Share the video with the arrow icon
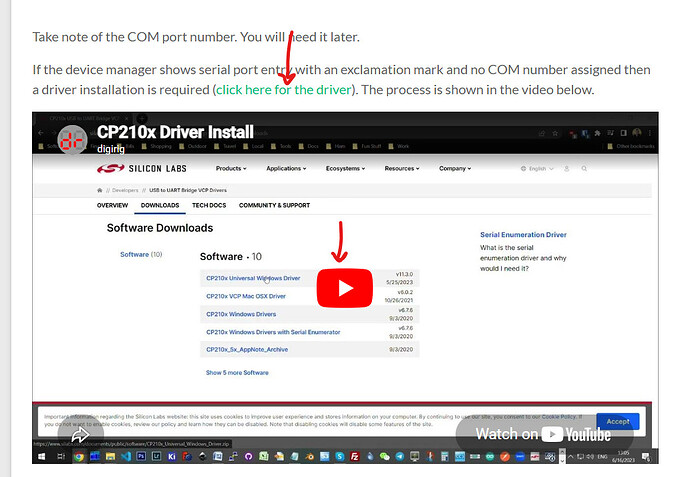 [80, 436]
